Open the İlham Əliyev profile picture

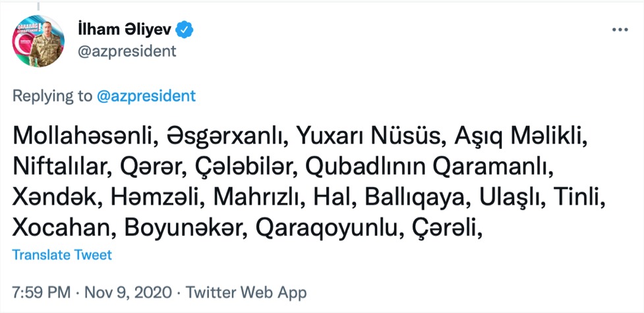40,42
